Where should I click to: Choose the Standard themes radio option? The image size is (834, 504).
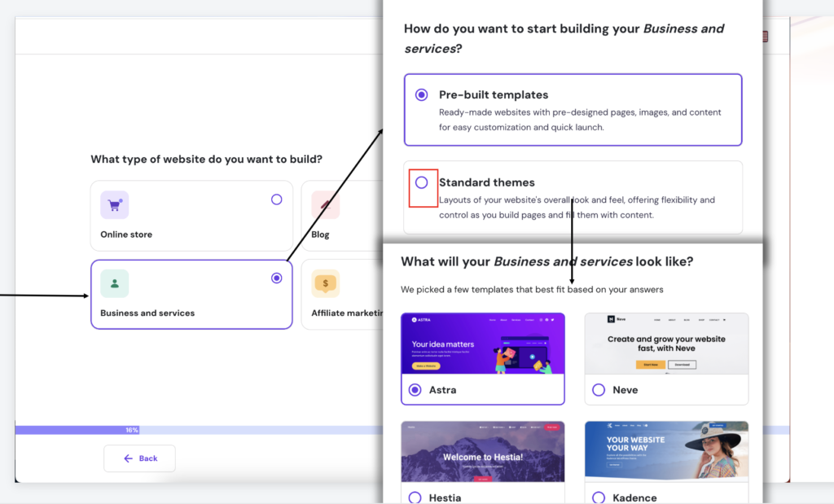[421, 182]
